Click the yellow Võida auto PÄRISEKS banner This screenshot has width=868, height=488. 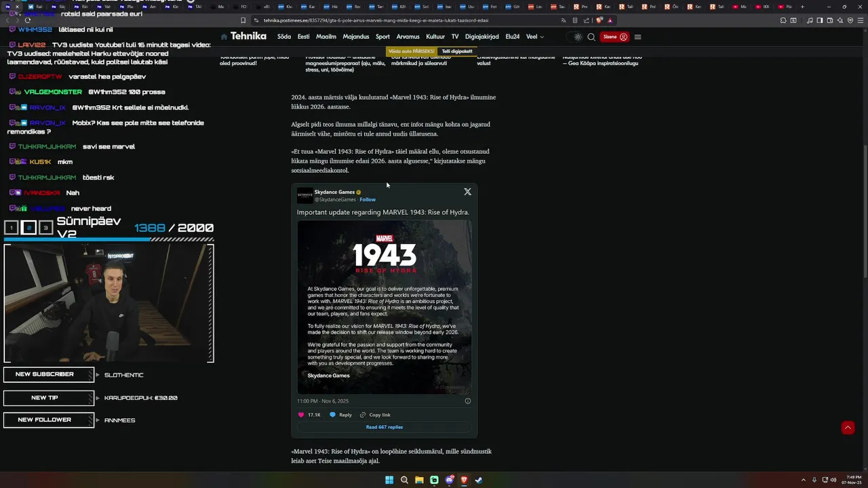click(412, 52)
